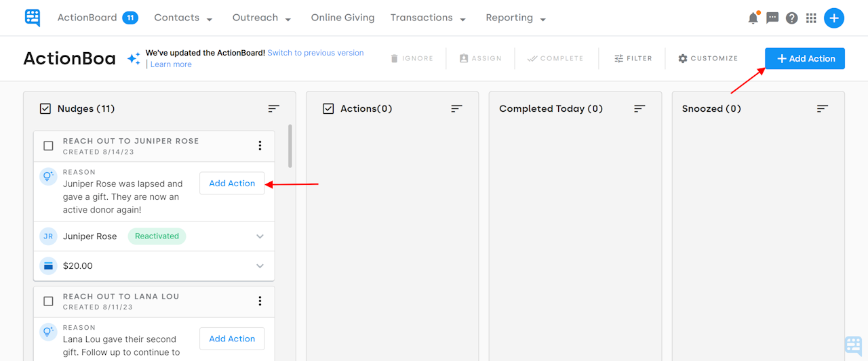Open the help question mark icon

pos(791,18)
